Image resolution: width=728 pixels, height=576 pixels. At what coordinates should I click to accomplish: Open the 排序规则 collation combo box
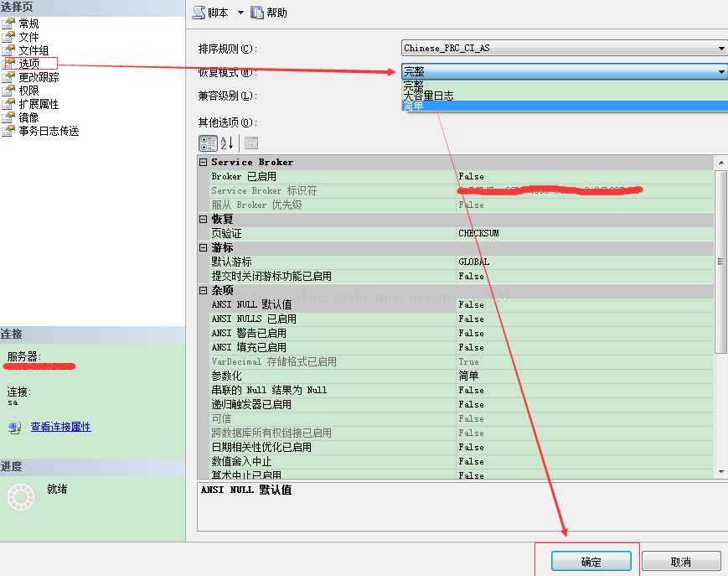pyautogui.click(x=564, y=48)
